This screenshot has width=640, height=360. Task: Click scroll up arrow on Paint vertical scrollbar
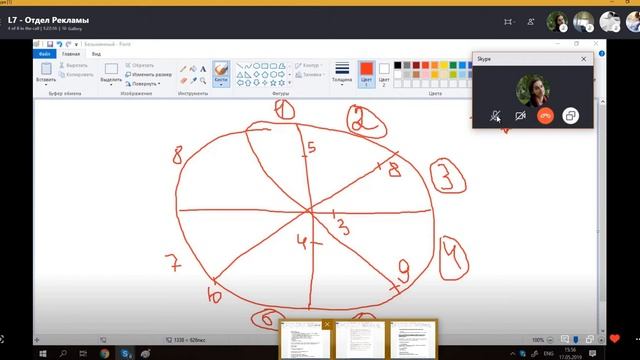point(602,102)
